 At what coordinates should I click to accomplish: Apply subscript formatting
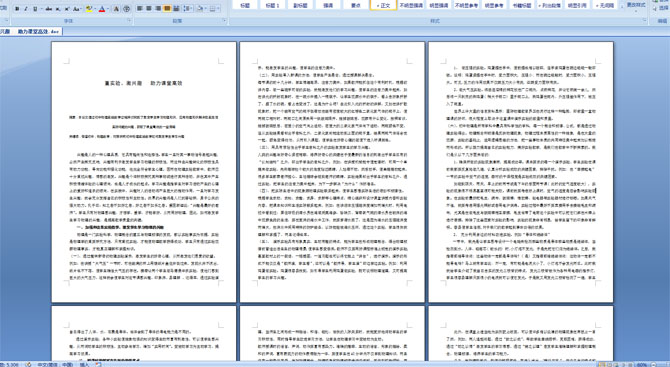[x=58, y=9]
